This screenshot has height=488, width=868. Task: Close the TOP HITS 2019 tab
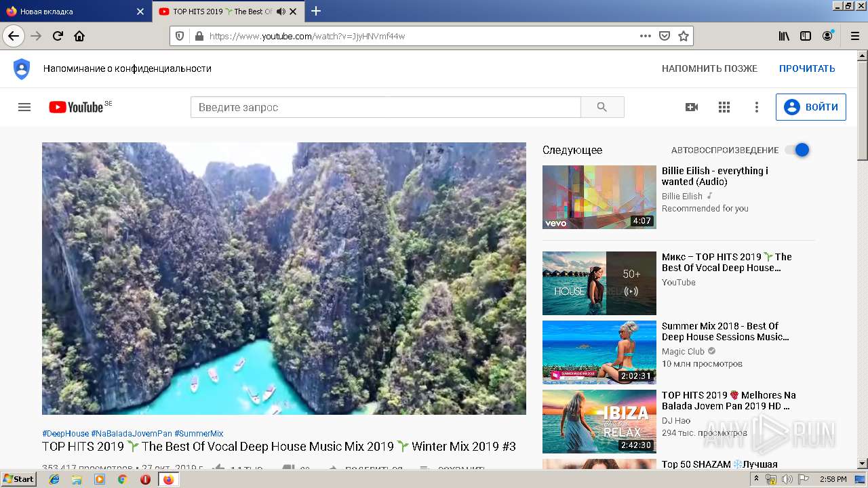[293, 12]
